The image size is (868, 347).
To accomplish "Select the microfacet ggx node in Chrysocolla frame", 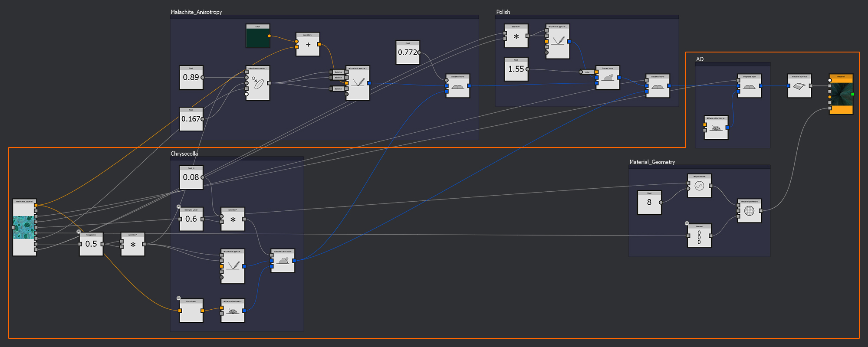I will point(233,266).
